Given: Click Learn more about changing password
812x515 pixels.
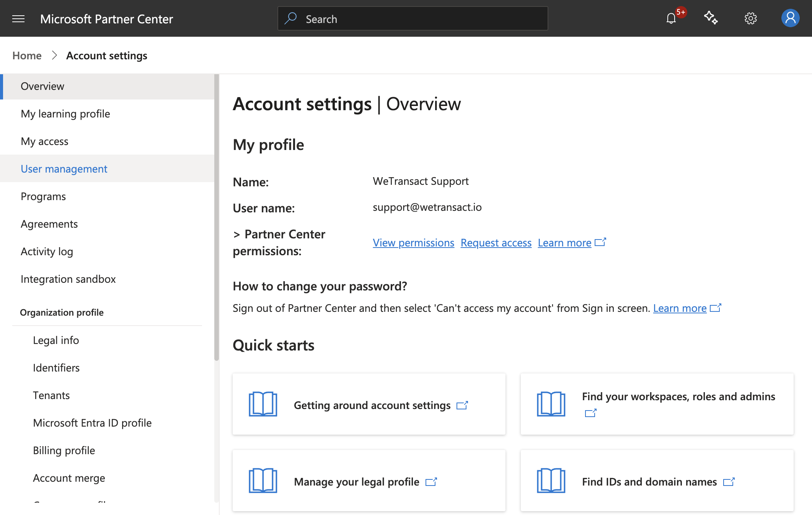Looking at the screenshot, I should coord(680,308).
